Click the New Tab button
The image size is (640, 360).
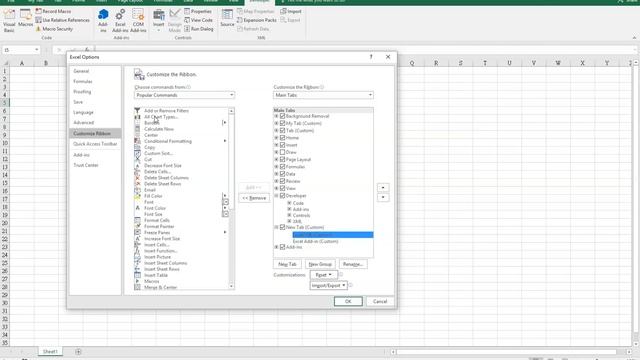287,264
